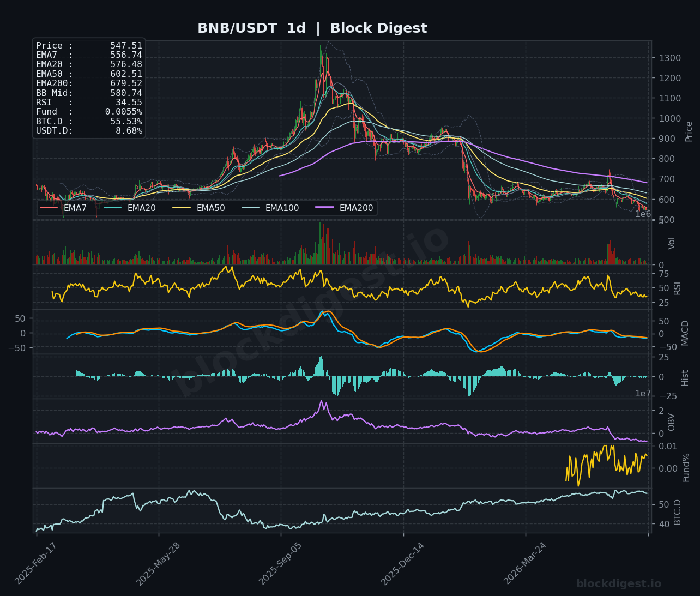This screenshot has height=596, width=700.
Task: Click the BTC.D axis label
Action: pos(678,512)
